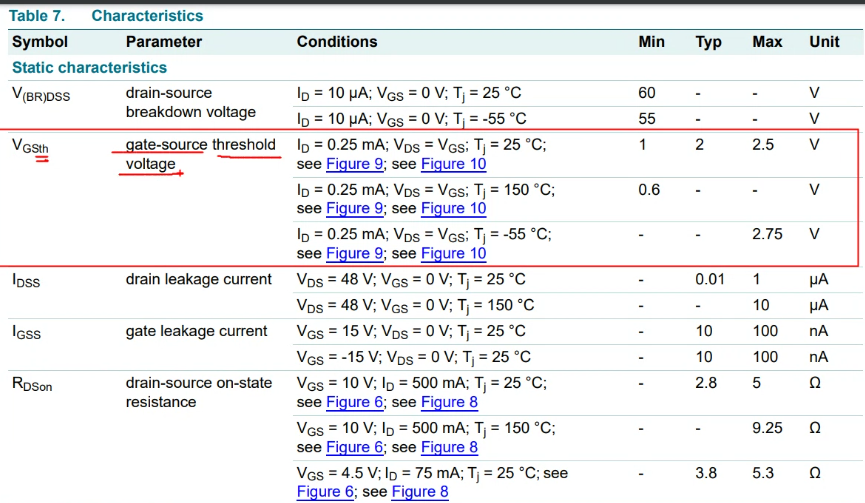Click the 'Min' column header

652,42
